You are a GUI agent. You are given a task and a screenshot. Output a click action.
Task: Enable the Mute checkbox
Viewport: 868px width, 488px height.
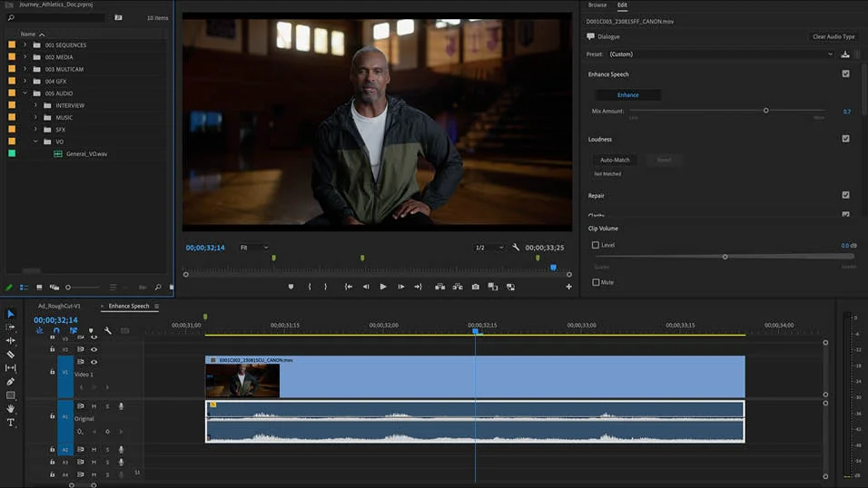(x=596, y=282)
